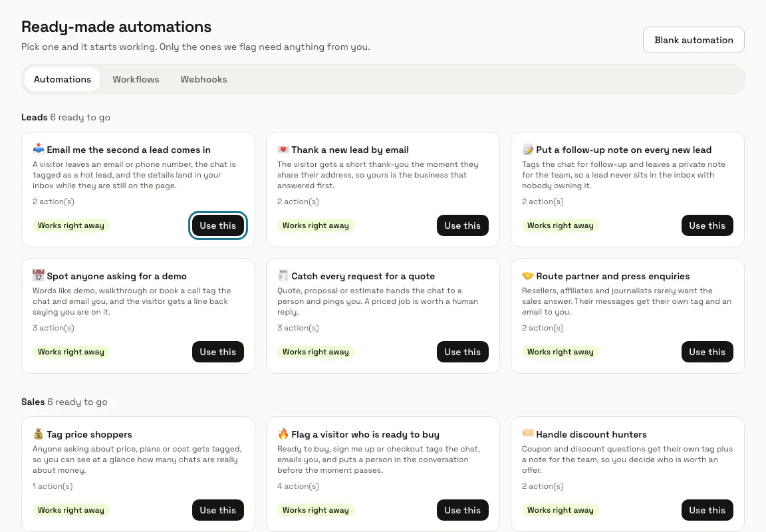The width and height of the screenshot is (766, 532).
Task: Click the handshake emoji on 'Route partner and press enquiries'
Action: pos(527,275)
